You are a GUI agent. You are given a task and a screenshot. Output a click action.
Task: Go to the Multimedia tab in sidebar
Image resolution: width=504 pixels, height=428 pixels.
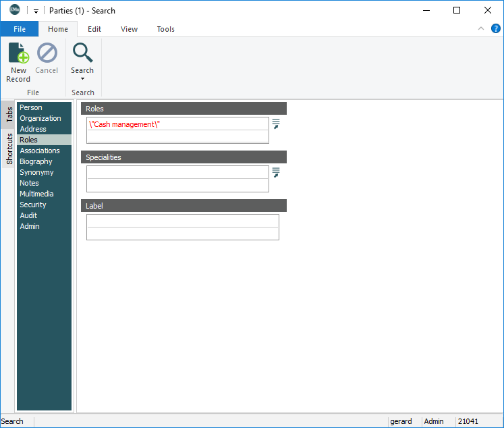[36, 194]
